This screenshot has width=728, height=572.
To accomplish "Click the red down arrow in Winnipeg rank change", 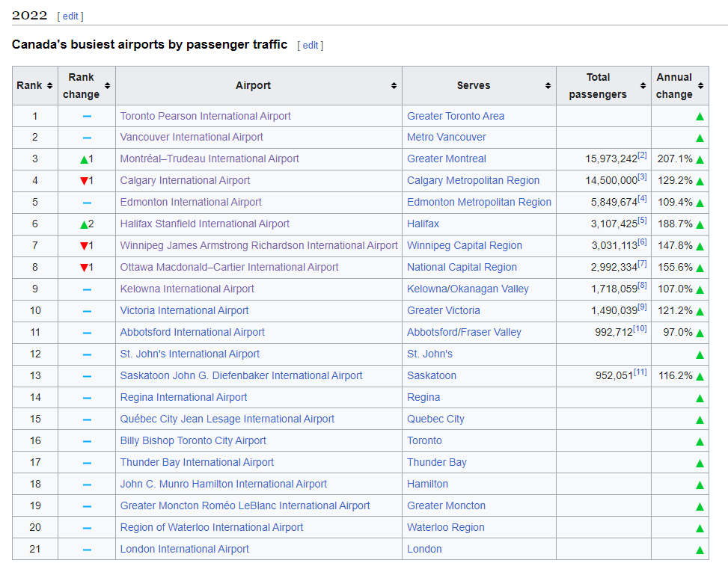I will 84,246.
